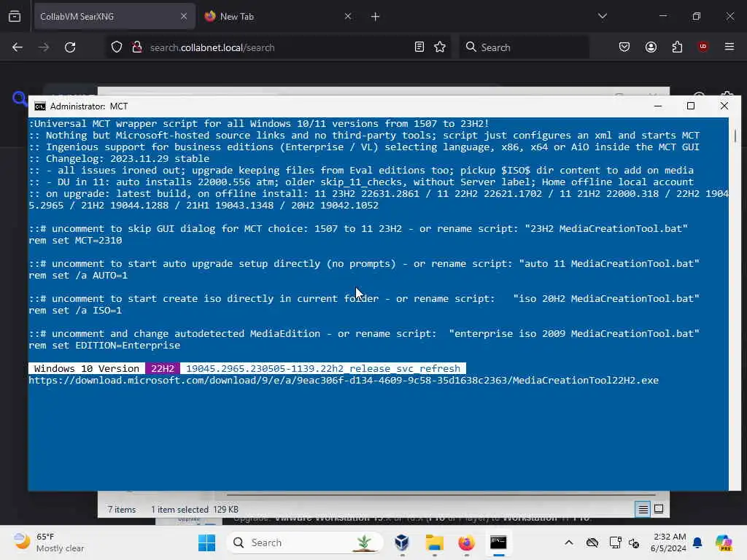Open the command prompt taskbar icon
Image resolution: width=747 pixels, height=560 pixels.
tap(498, 542)
